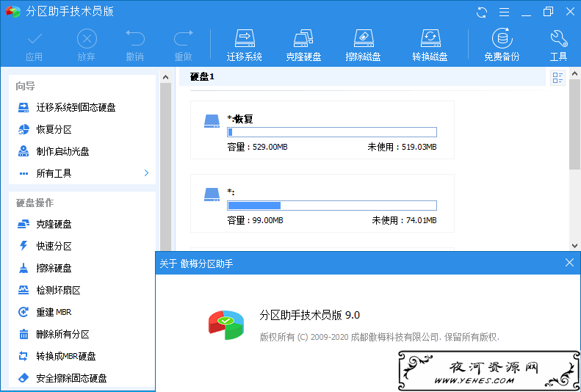The width and height of the screenshot is (581, 392).
Task: Click the Apply (应用) checkmark toolbar icon
Action: point(34,38)
